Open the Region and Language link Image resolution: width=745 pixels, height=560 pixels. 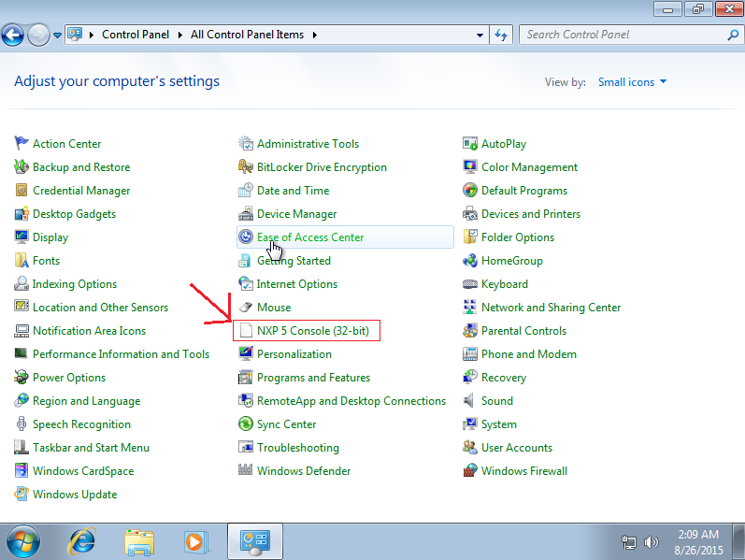point(87,401)
